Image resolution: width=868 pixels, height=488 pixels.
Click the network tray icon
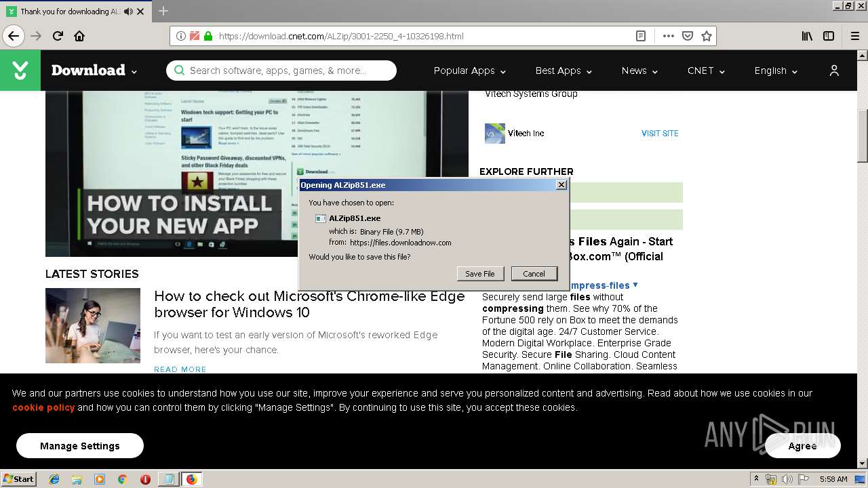point(771,479)
